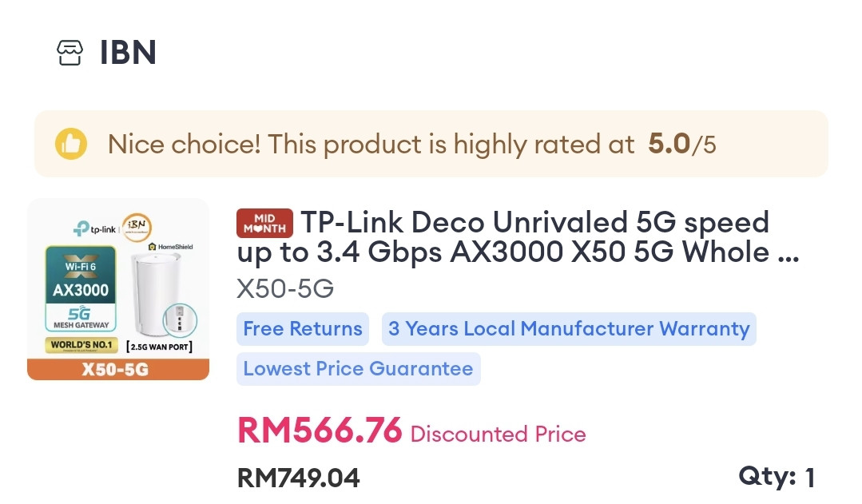862x504 pixels.
Task: Click the yellow thumbs-up icon
Action: [x=70, y=145]
